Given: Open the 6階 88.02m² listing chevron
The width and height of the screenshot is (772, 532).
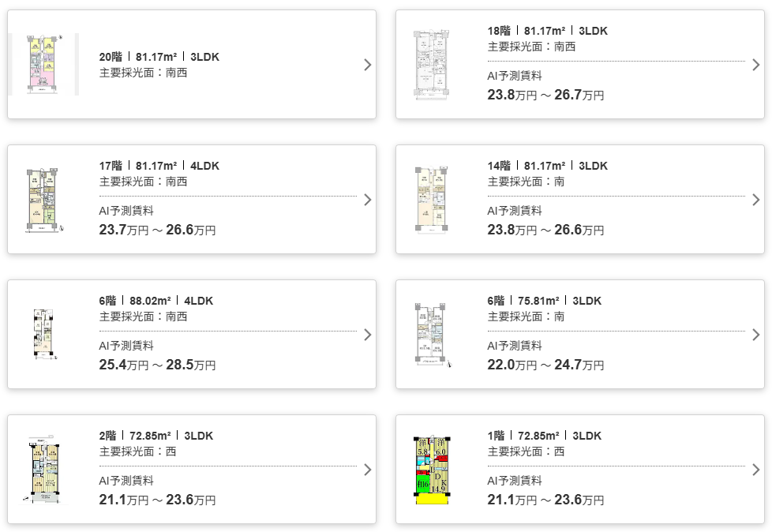Looking at the screenshot, I should (x=367, y=334).
